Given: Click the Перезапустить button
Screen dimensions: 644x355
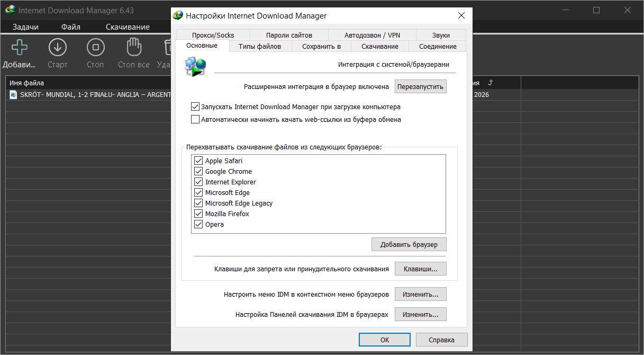Looking at the screenshot, I should [x=421, y=86].
